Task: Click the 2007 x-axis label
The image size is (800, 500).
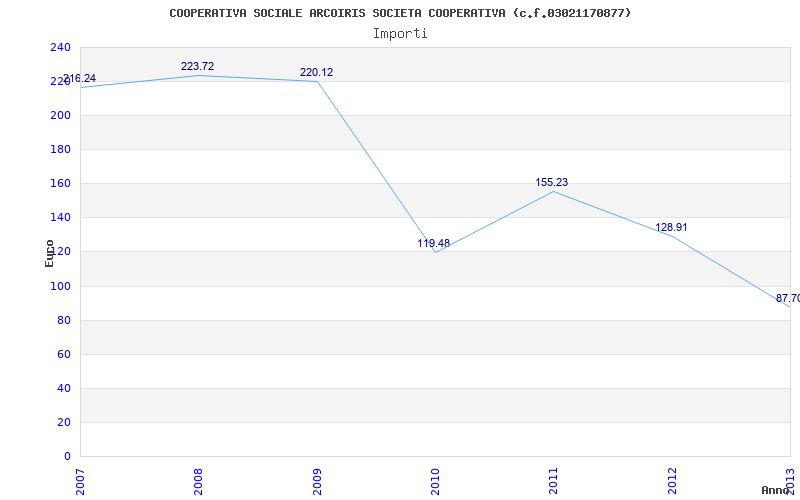Action: point(80,482)
